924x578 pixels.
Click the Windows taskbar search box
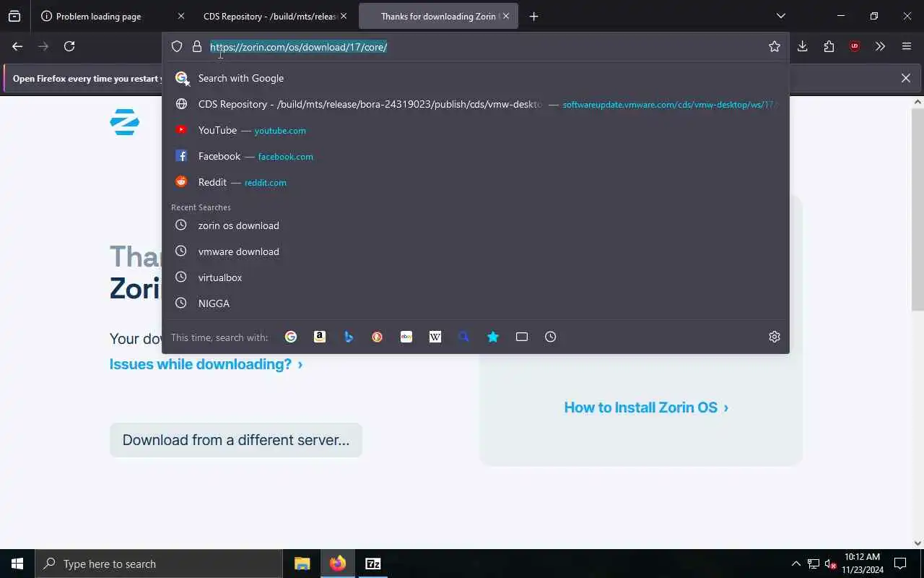tap(159, 564)
